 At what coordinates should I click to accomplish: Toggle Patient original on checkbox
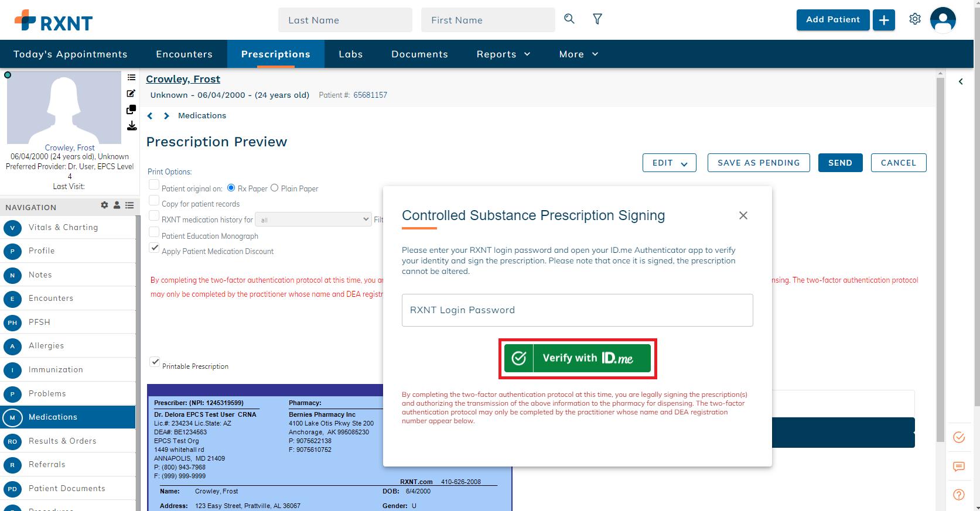tap(154, 185)
